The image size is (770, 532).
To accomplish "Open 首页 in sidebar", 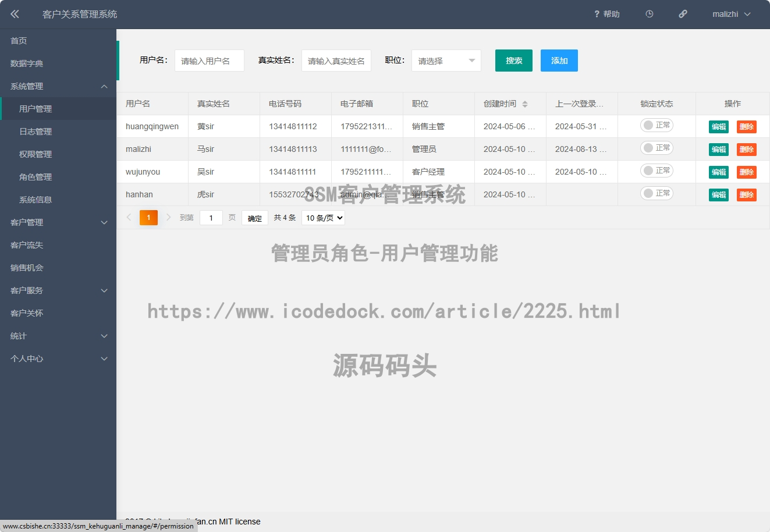I will click(x=58, y=41).
